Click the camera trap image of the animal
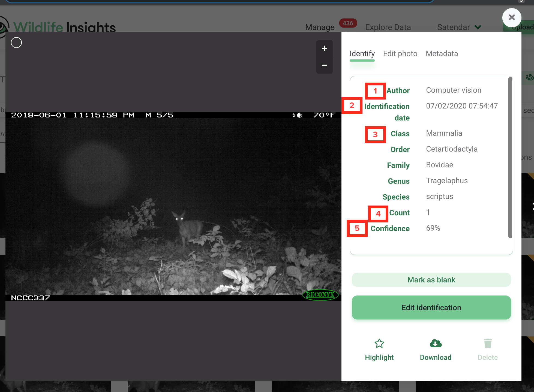 [x=173, y=207]
